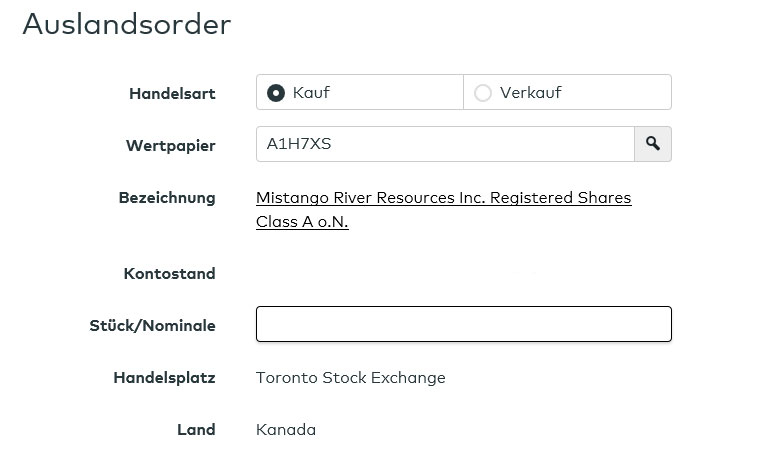Click the Toronto Stock Exchange text
The image size is (768, 461).
(350, 378)
